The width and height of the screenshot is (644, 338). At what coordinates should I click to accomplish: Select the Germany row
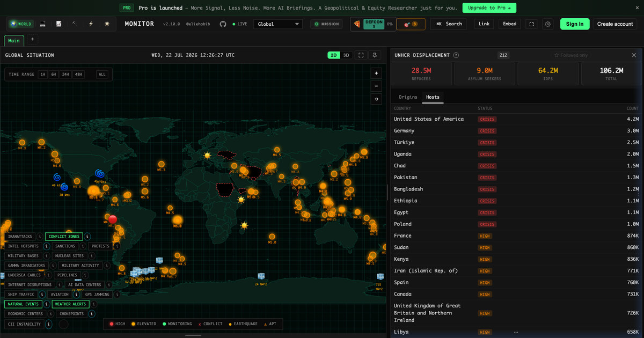tap(516, 131)
